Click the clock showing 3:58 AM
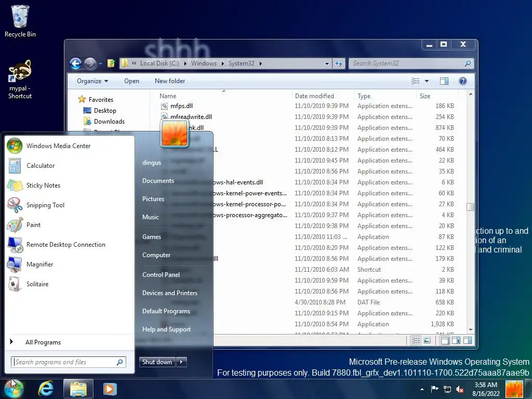 point(486,389)
